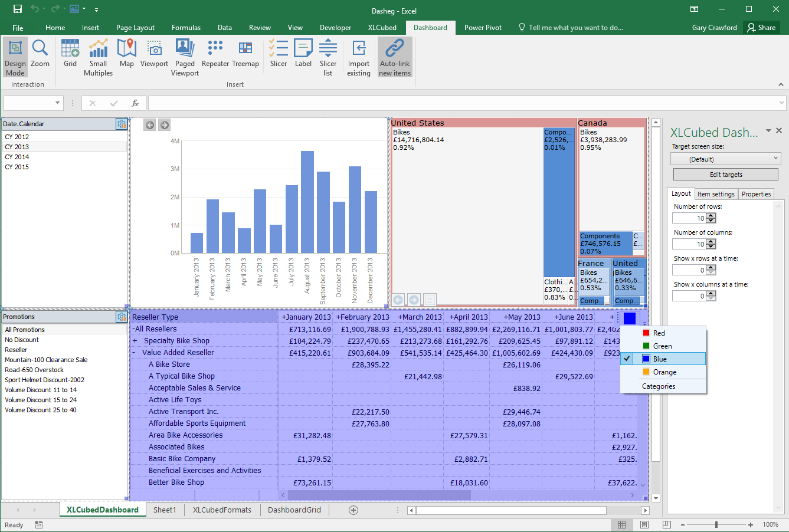This screenshot has width=789, height=532.
Task: Insert a Treemap from the ribbon
Action: (245, 54)
